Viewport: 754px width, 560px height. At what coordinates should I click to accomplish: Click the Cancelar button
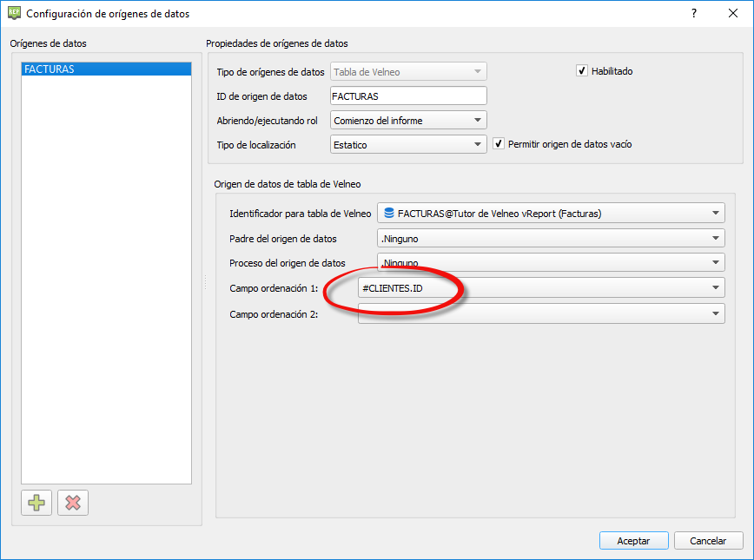(708, 540)
